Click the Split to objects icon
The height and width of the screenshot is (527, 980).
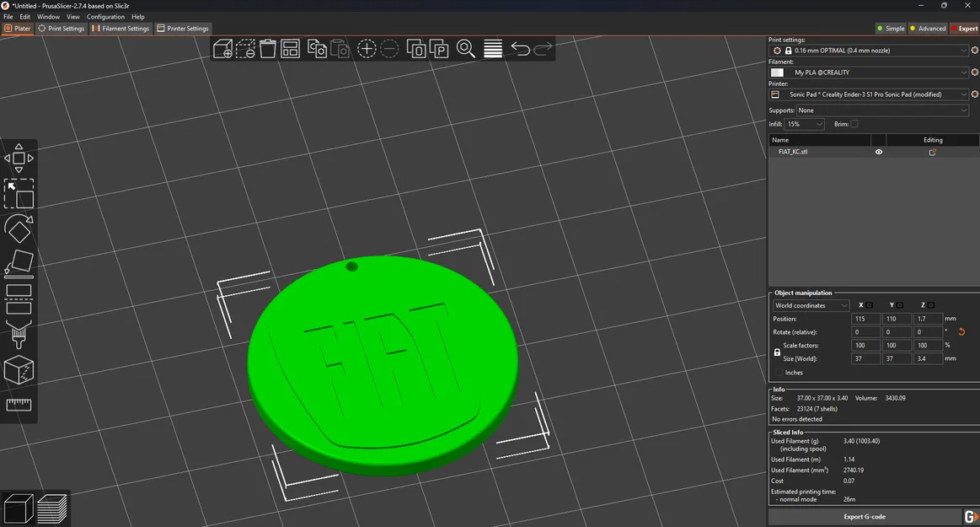[416, 49]
